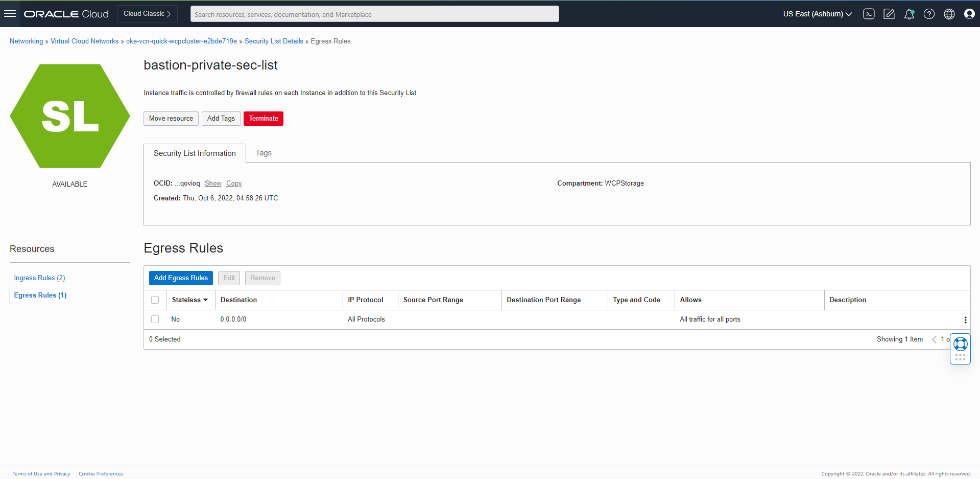Viewport: 980px width, 479px height.
Task: Go to Security List Details breadcrumb
Action: coord(274,41)
